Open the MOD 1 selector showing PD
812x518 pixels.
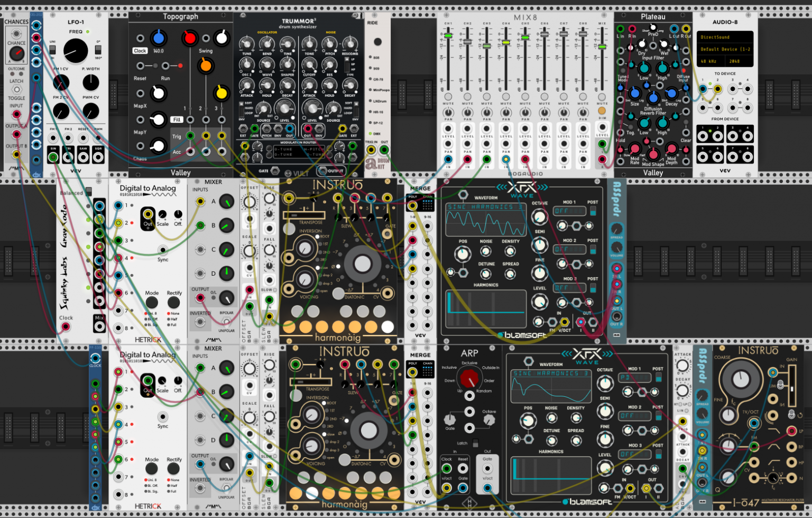pos(634,377)
